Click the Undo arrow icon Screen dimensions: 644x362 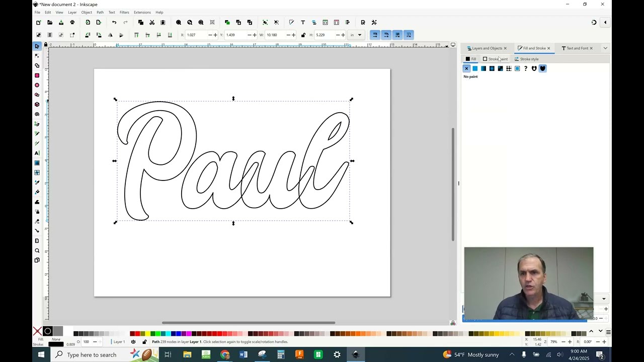(x=114, y=22)
